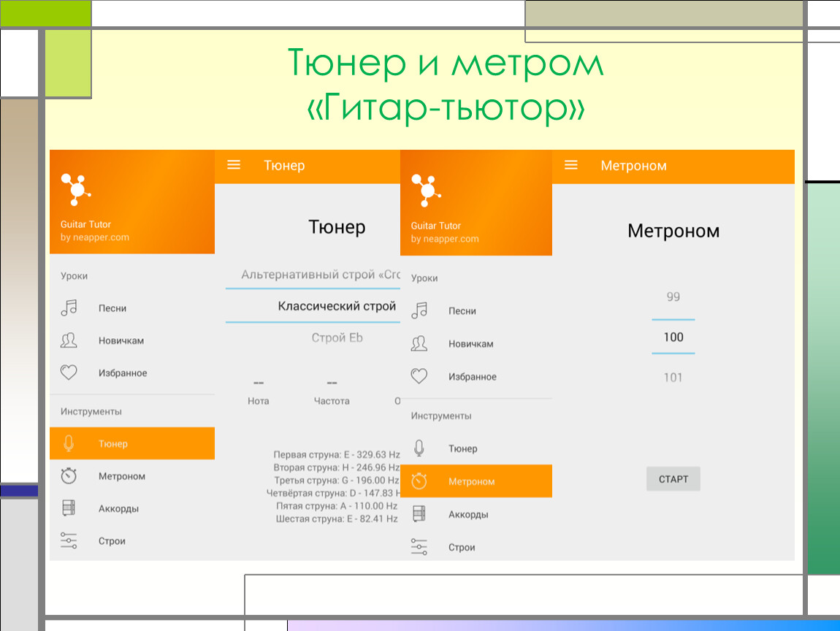The width and height of the screenshot is (840, 631).
Task: Click Инструменты section label in right drawer
Action: (x=441, y=415)
